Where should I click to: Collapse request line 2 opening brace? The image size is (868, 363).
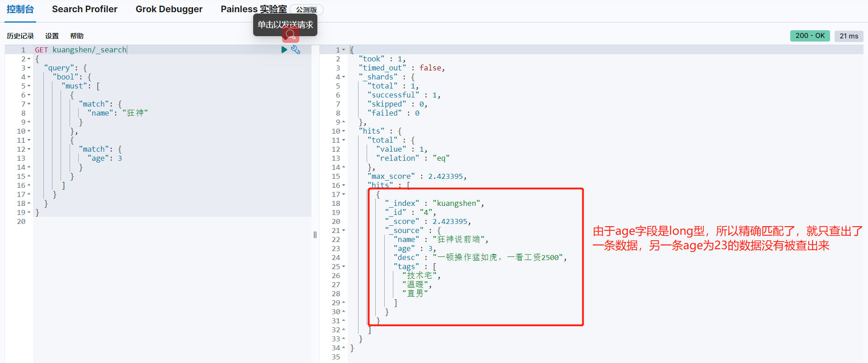[29, 59]
